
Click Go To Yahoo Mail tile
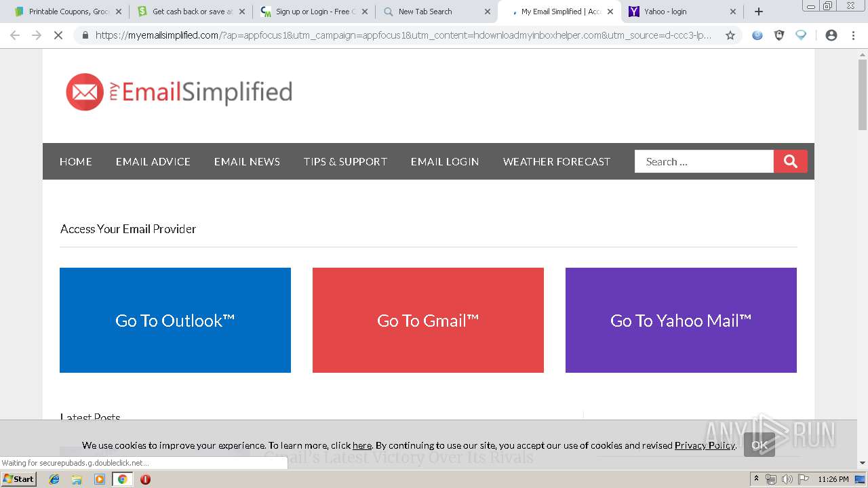[681, 320]
